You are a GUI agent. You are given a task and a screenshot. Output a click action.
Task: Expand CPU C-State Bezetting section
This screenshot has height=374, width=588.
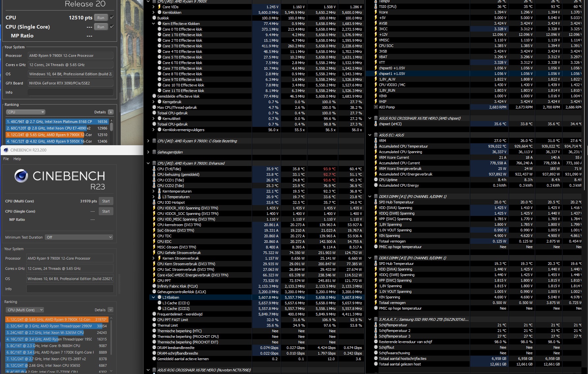pos(148,141)
